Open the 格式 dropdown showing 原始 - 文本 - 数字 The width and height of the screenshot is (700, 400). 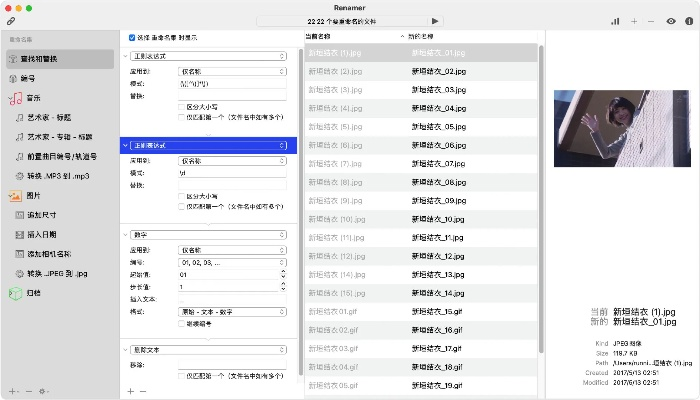pos(232,312)
